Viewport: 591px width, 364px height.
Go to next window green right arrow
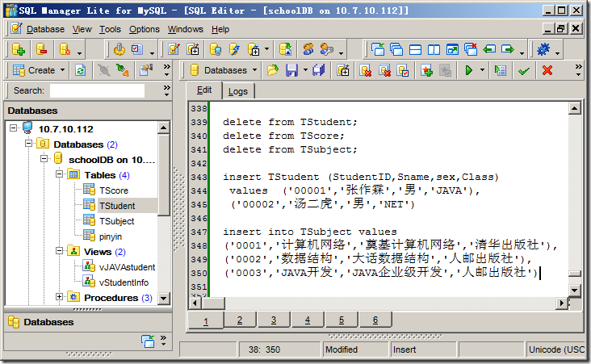point(508,49)
